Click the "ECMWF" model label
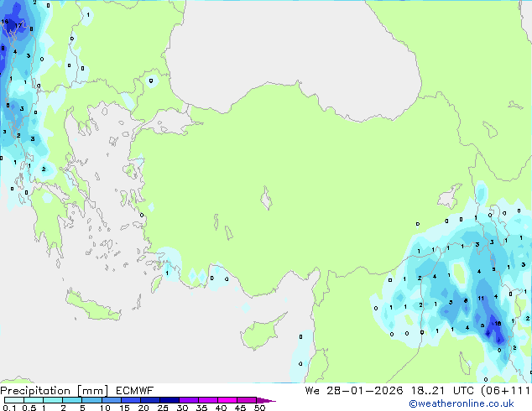Screen dimensions: 532x411 135,391
